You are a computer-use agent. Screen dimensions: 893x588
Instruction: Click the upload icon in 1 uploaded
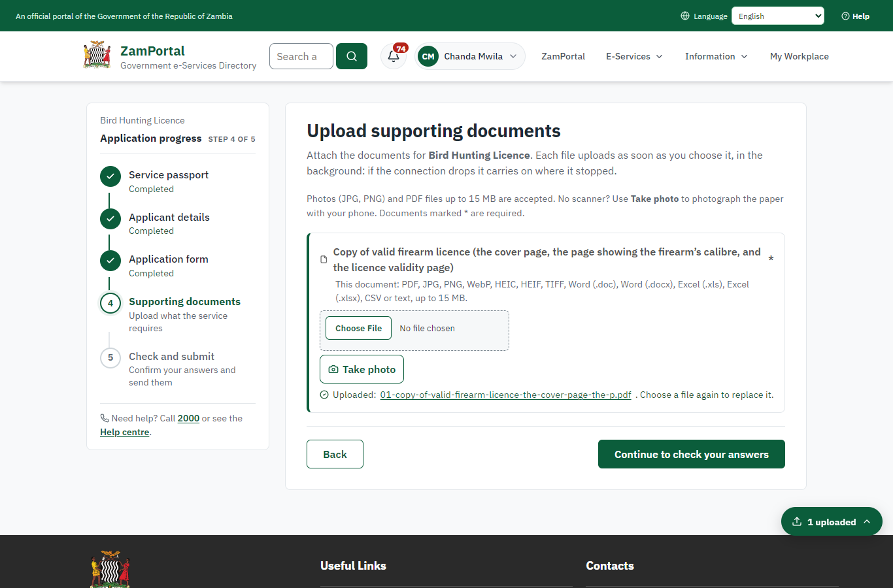pos(797,521)
